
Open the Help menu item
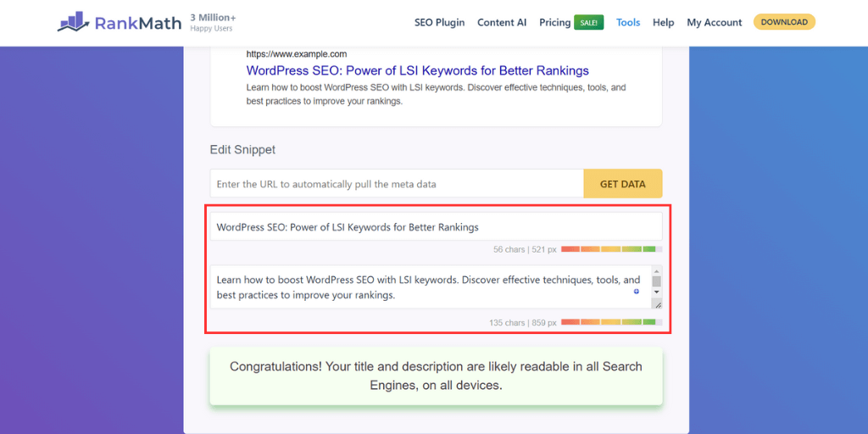[663, 23]
